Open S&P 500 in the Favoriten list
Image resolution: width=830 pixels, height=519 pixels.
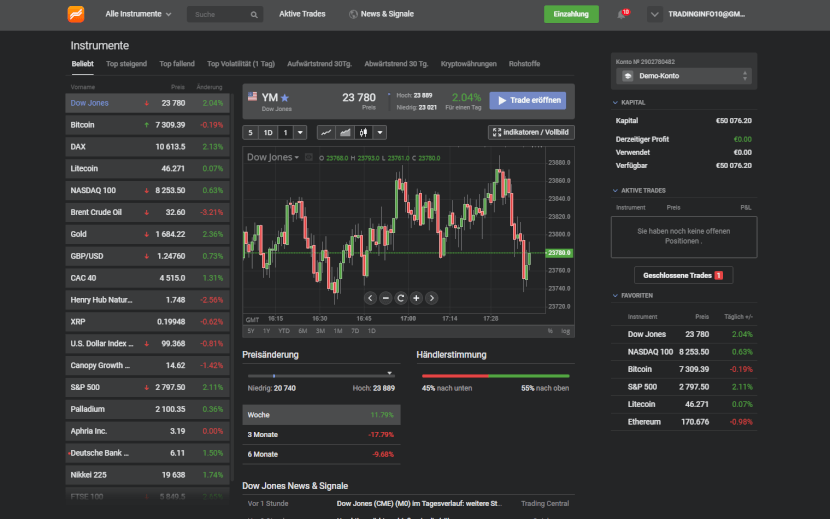tap(684, 387)
